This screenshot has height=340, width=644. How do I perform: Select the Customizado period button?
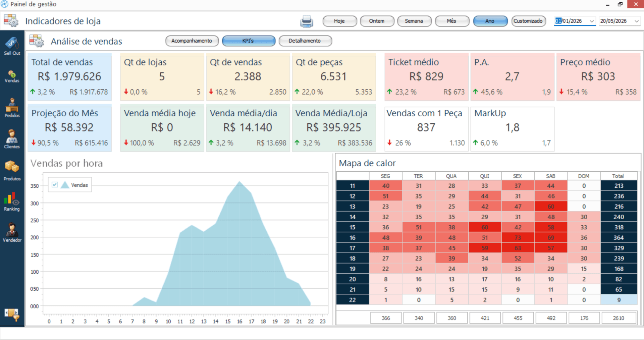point(528,21)
